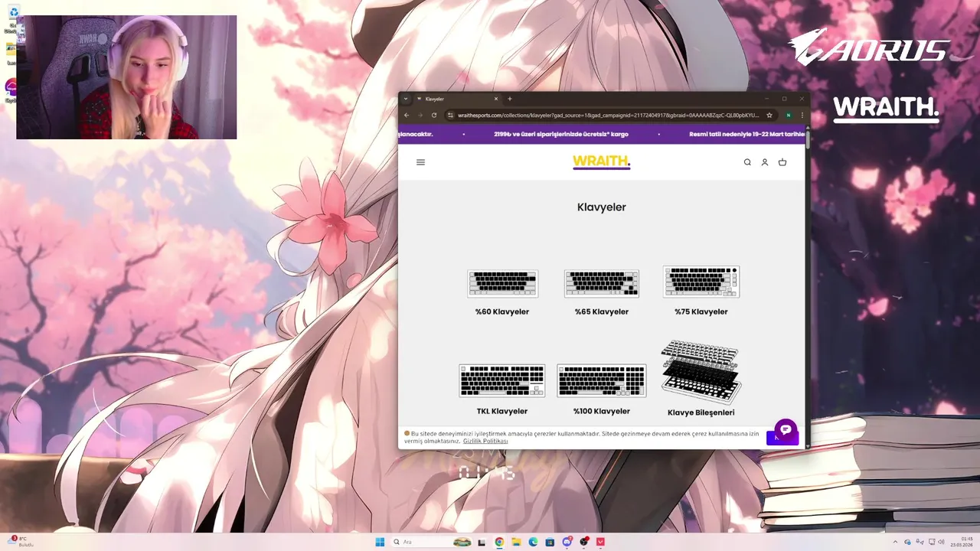
Task: Click the %100 Klavyeler text link
Action: tap(602, 412)
